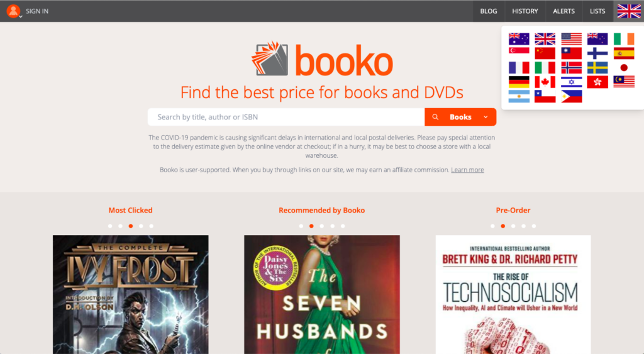Select third carousel dot under Pre-Order
Screen dimensions: 644x354
[513, 226]
